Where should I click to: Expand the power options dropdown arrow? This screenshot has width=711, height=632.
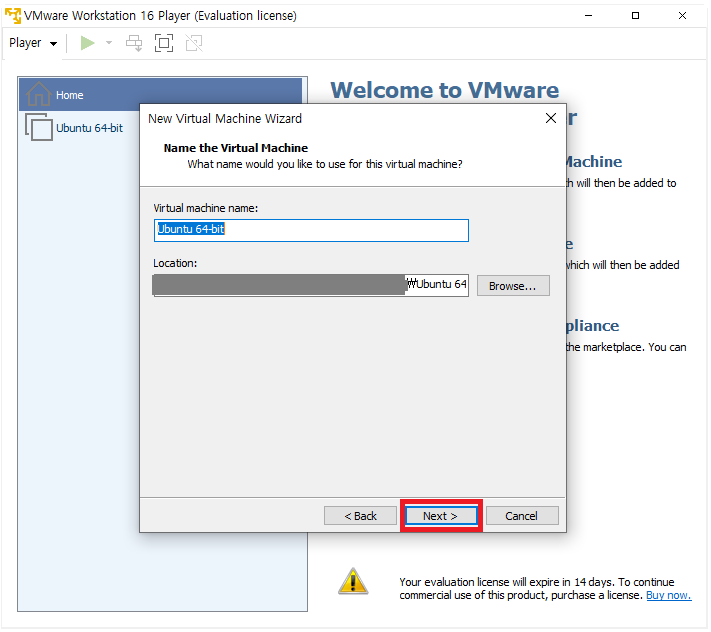click(x=109, y=43)
